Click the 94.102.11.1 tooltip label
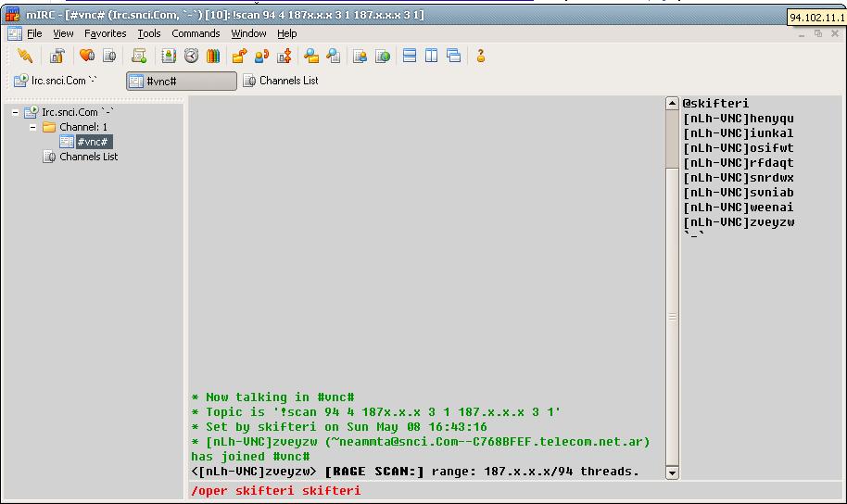This screenshot has width=847, height=504. pyautogui.click(x=816, y=18)
